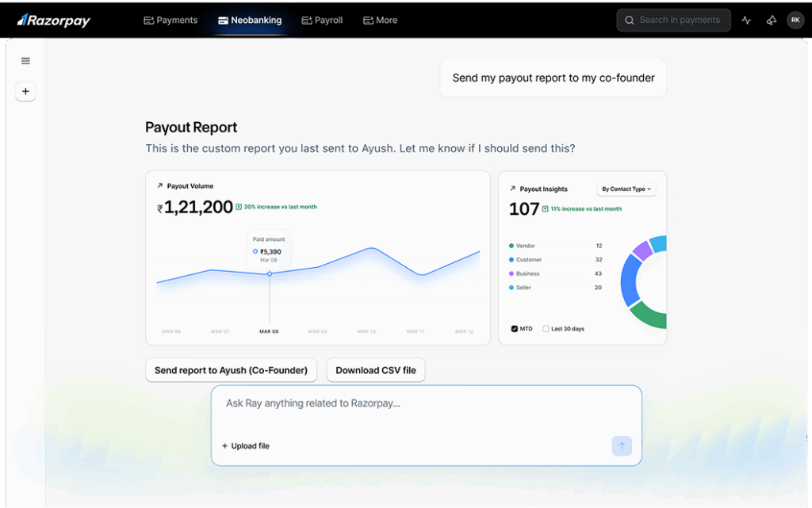Open the RK profile avatar
This screenshot has height=508, width=812.
[x=795, y=21]
